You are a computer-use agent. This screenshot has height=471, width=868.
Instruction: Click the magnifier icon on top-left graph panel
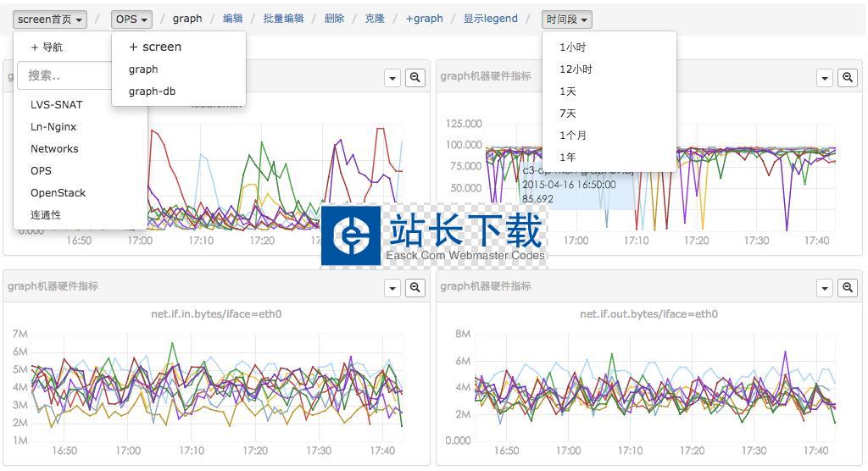415,78
